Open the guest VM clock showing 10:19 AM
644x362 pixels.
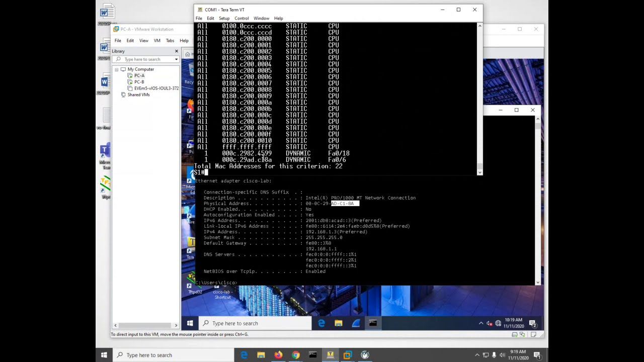pos(513,323)
